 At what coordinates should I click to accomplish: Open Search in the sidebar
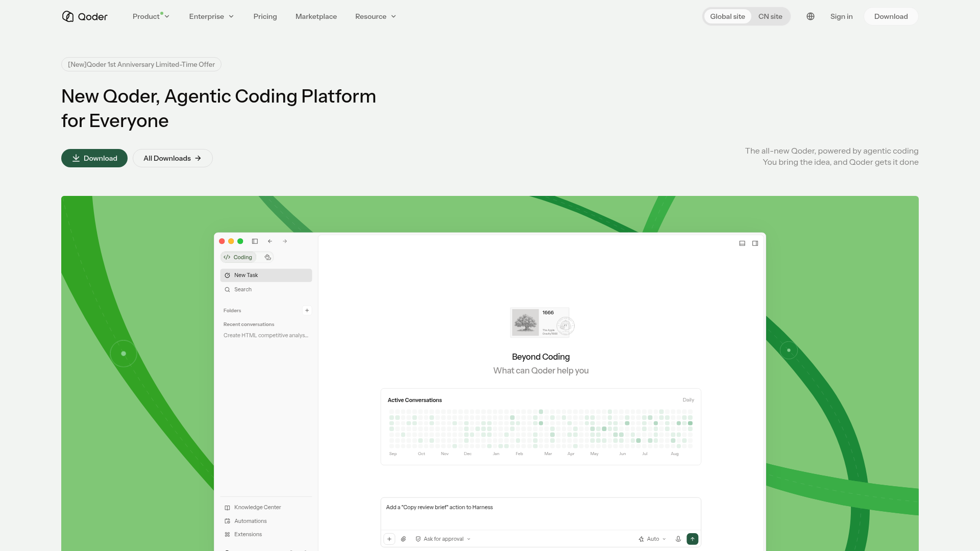point(266,289)
